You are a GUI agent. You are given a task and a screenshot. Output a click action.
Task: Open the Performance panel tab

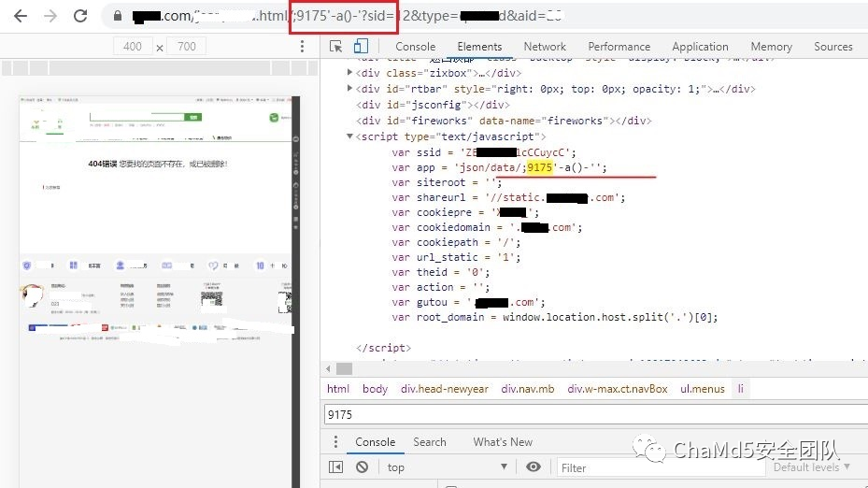[x=619, y=47]
